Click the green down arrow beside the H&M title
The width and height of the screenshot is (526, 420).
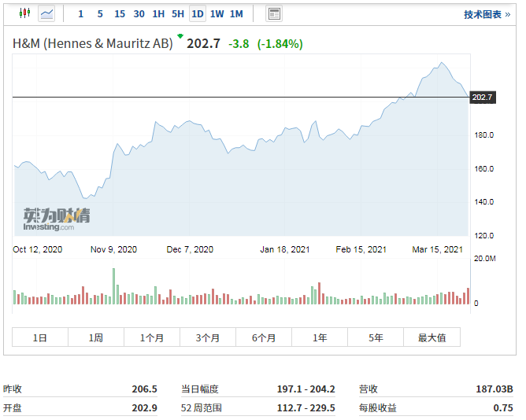(180, 36)
